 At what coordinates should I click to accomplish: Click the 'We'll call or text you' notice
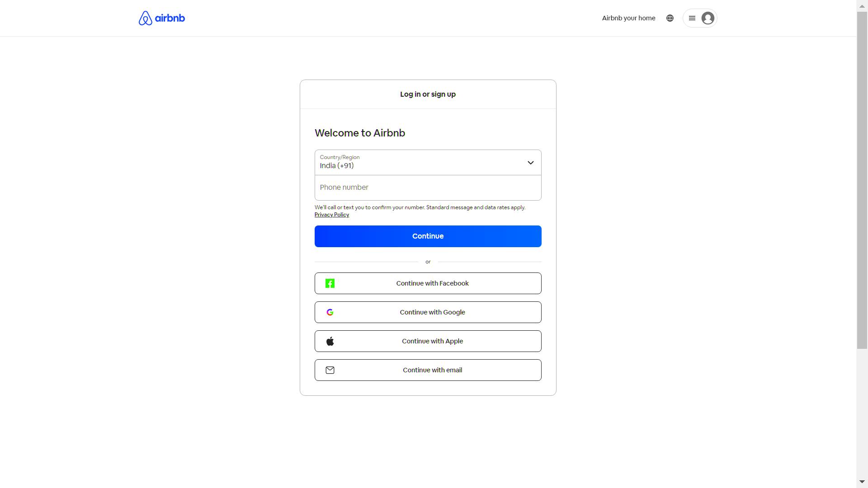tap(420, 207)
